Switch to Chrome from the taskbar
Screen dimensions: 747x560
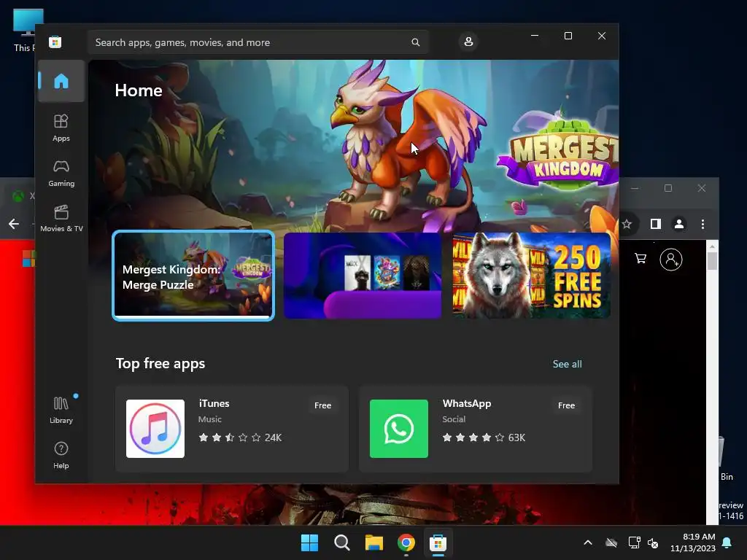tap(406, 542)
